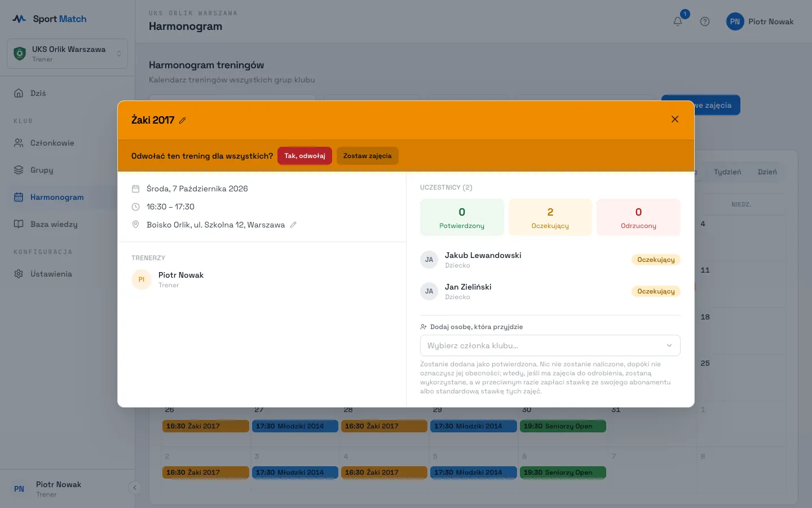Open Baza wiedzy in the sidebar
The height and width of the screenshot is (508, 812).
tap(68, 224)
